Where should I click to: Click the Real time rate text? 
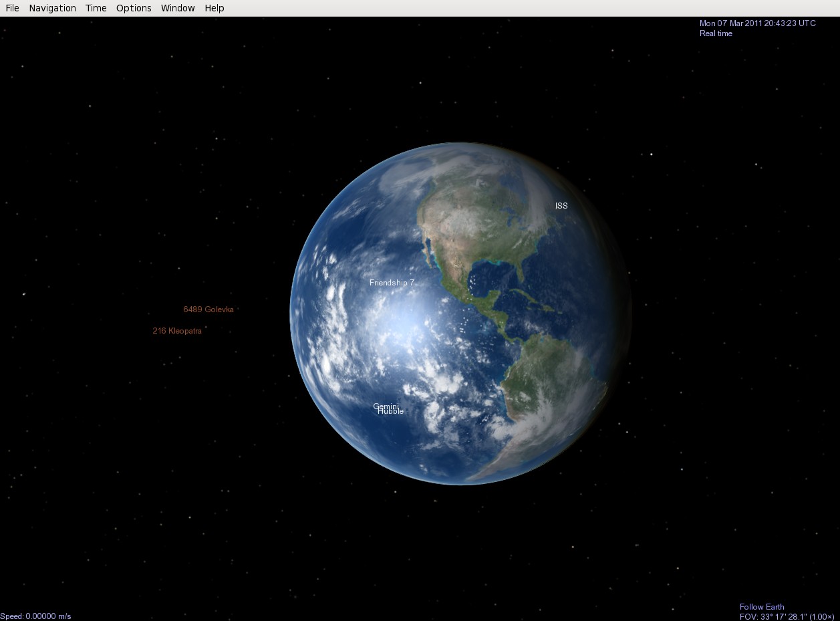click(716, 33)
